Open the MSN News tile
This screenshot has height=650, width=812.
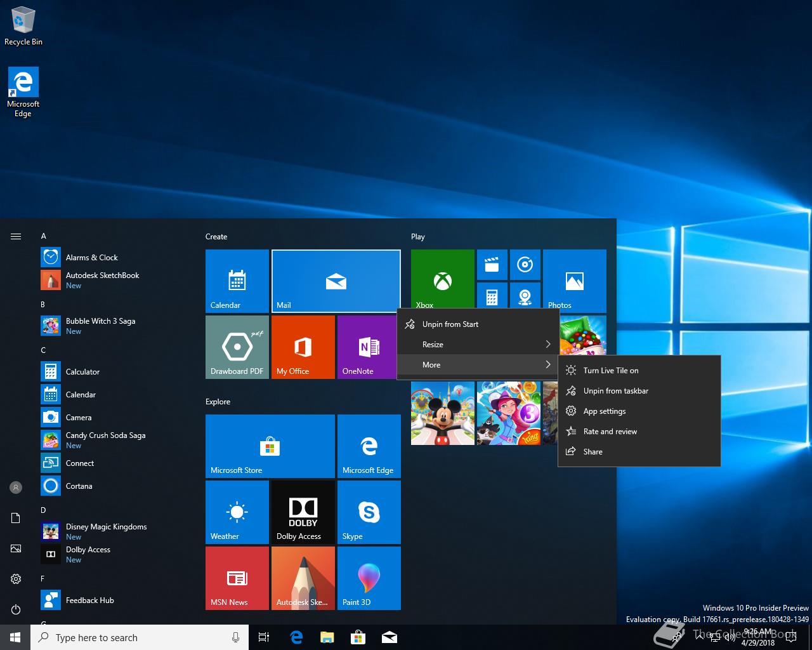tap(237, 578)
